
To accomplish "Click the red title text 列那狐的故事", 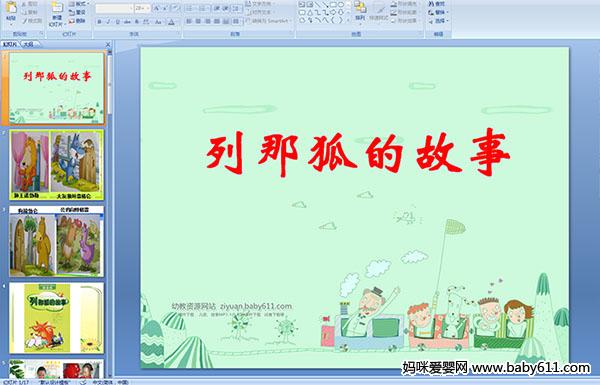I will [358, 153].
